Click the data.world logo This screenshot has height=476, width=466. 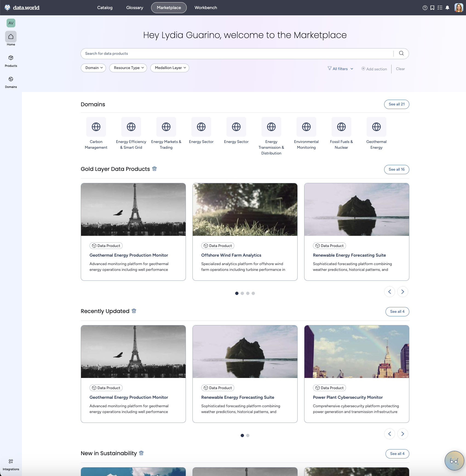coord(22,8)
